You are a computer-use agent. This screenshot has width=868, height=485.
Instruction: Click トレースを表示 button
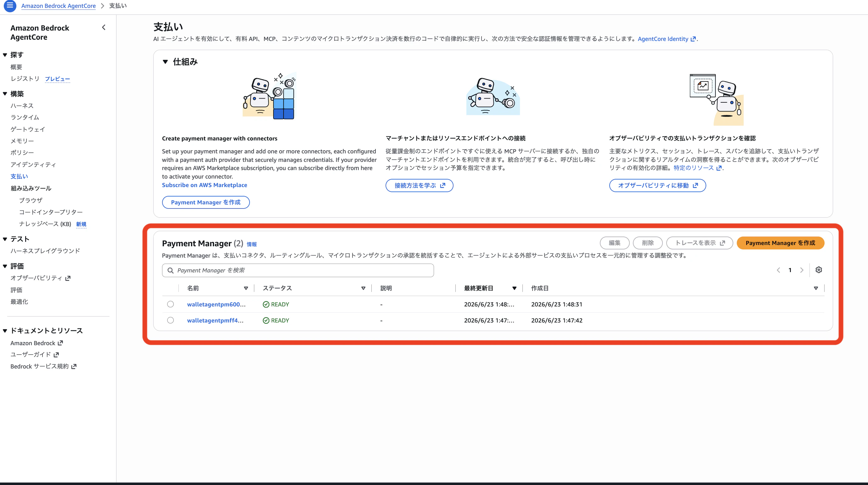700,243
